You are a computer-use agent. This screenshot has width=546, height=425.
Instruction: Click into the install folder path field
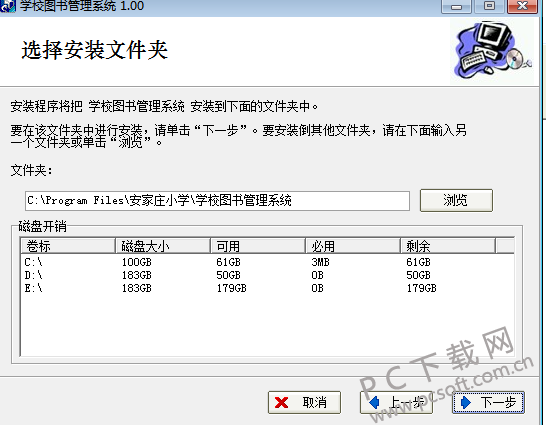click(217, 201)
